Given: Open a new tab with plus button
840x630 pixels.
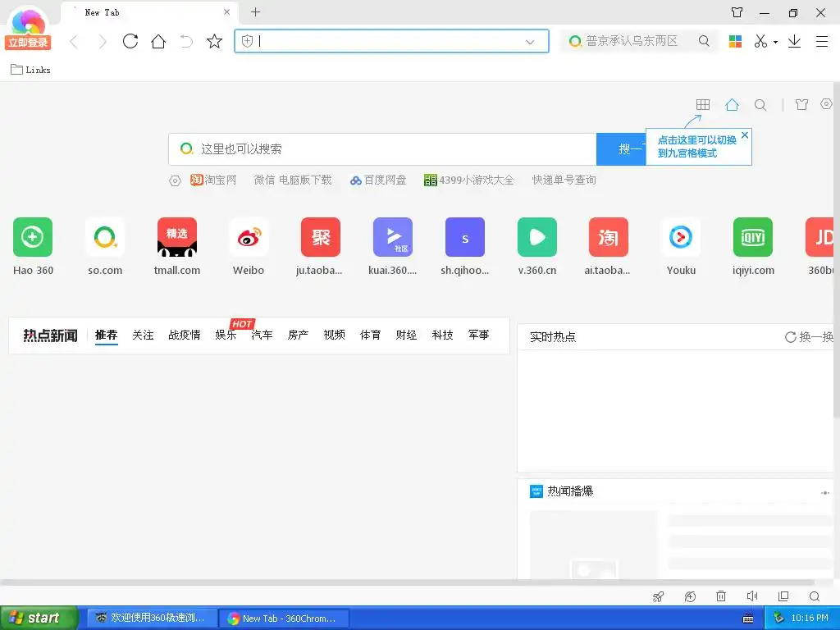Looking at the screenshot, I should click(256, 11).
